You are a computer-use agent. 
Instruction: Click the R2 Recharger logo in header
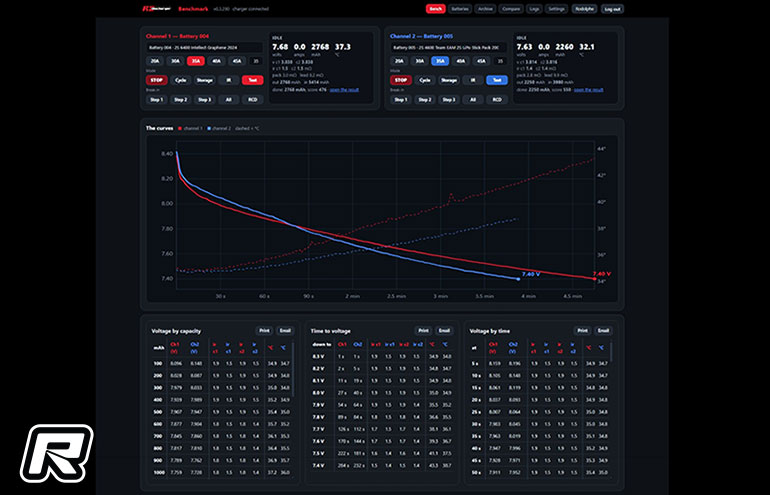click(156, 9)
